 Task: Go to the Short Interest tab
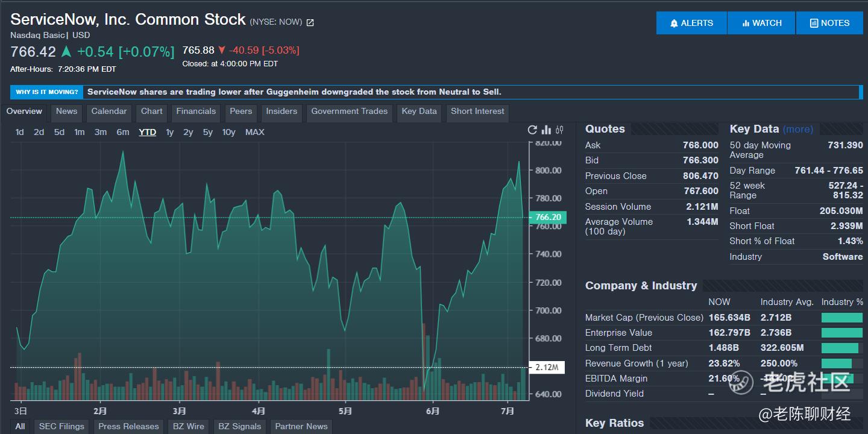tap(477, 112)
